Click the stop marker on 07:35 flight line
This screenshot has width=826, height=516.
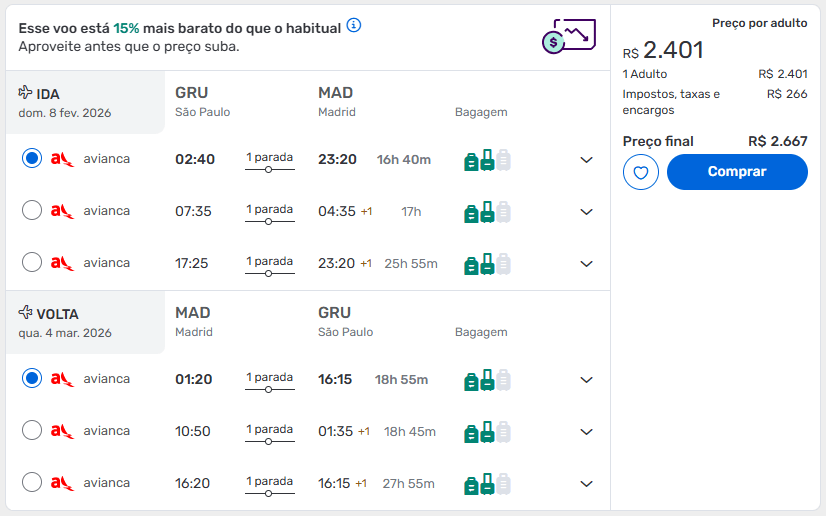(x=269, y=222)
